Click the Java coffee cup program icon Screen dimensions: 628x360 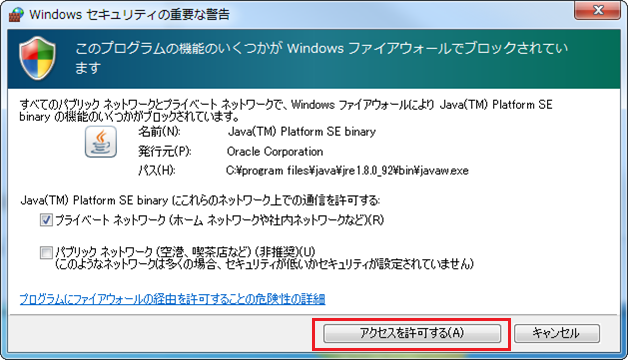(x=101, y=142)
